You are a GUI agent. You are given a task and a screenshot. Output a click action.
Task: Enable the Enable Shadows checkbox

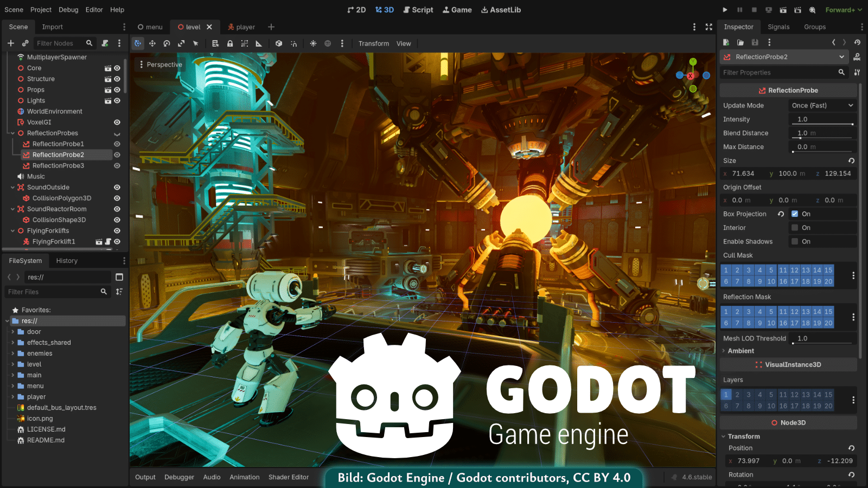pos(795,241)
